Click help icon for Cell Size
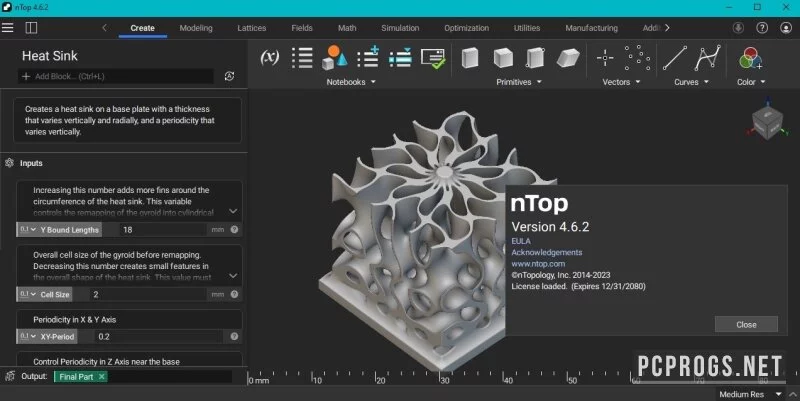 [x=234, y=294]
